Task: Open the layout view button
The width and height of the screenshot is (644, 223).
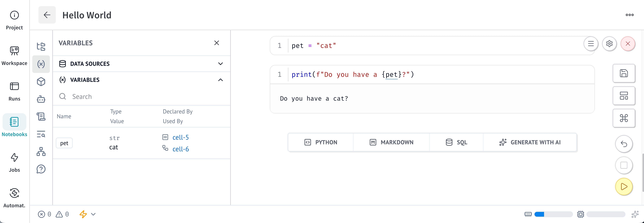Action: (624, 96)
